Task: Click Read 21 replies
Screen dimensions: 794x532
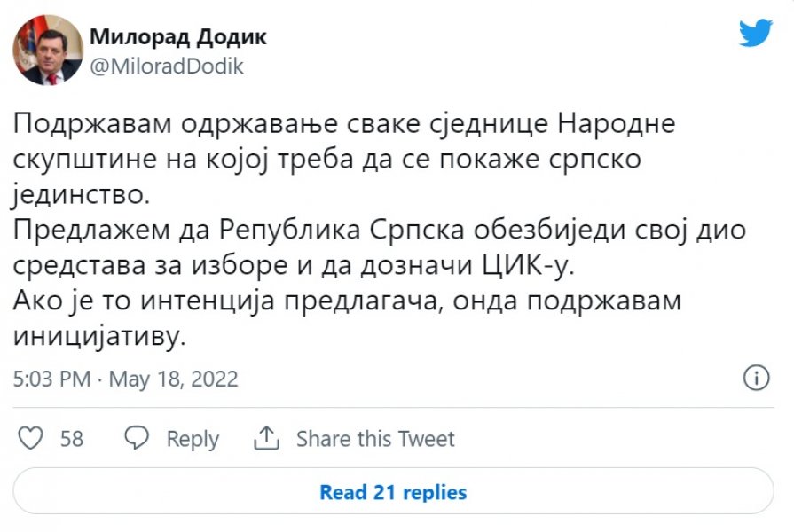Action: pyautogui.click(x=396, y=492)
